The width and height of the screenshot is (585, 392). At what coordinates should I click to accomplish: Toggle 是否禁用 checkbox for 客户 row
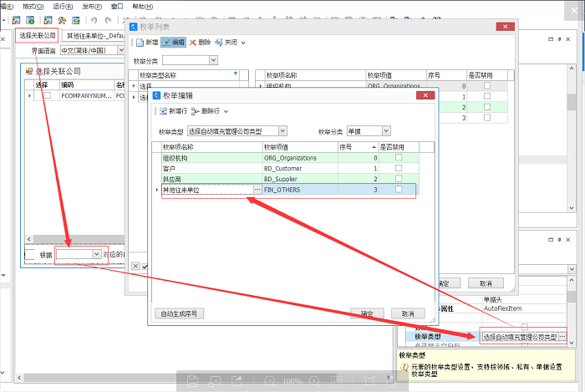399,168
